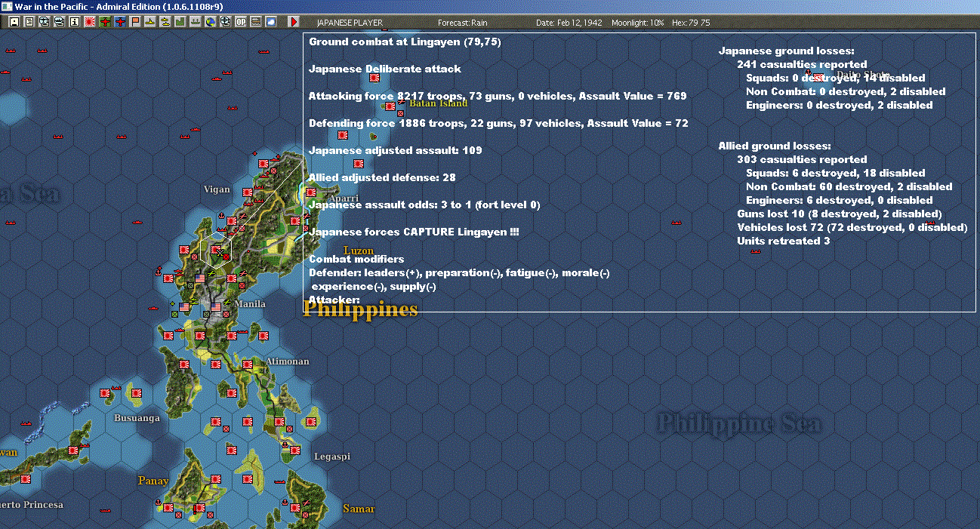Viewport: 980px width, 529px height.
Task: Click the '241 casualties reported' line
Action: click(802, 64)
